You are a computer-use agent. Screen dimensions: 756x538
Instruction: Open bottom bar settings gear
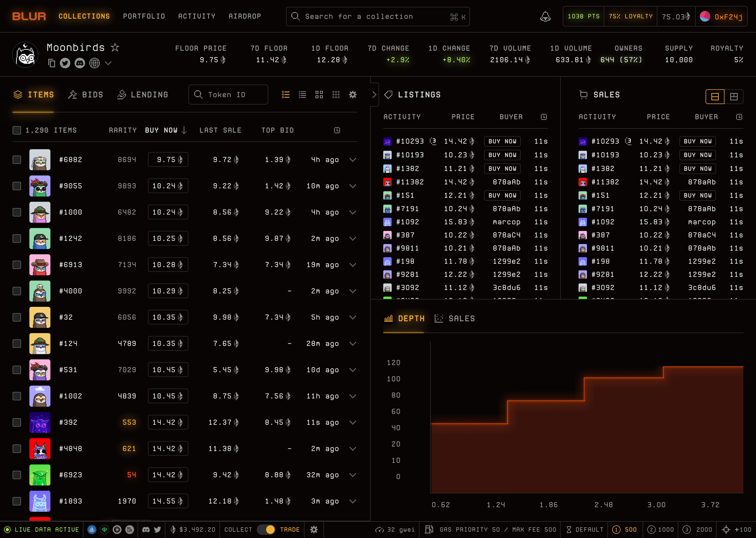314,529
